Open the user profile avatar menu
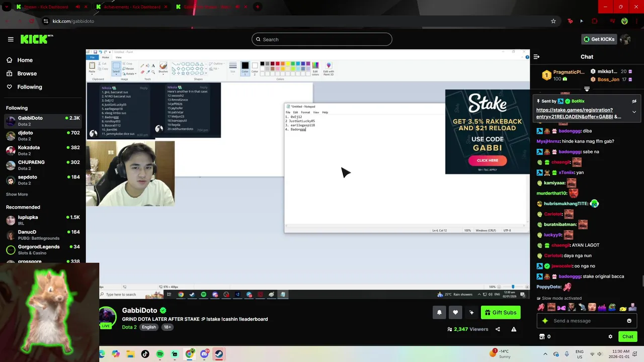The height and width of the screenshot is (362, 644). pyautogui.click(x=625, y=39)
